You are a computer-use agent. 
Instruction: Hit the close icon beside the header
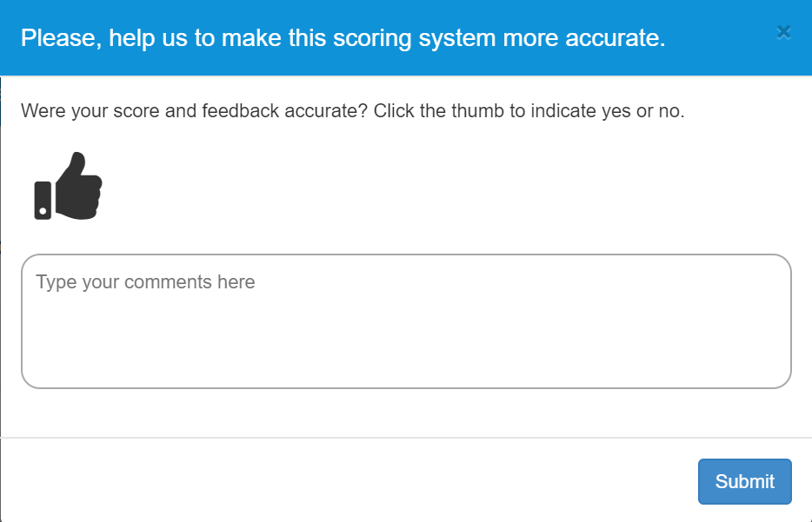783,33
